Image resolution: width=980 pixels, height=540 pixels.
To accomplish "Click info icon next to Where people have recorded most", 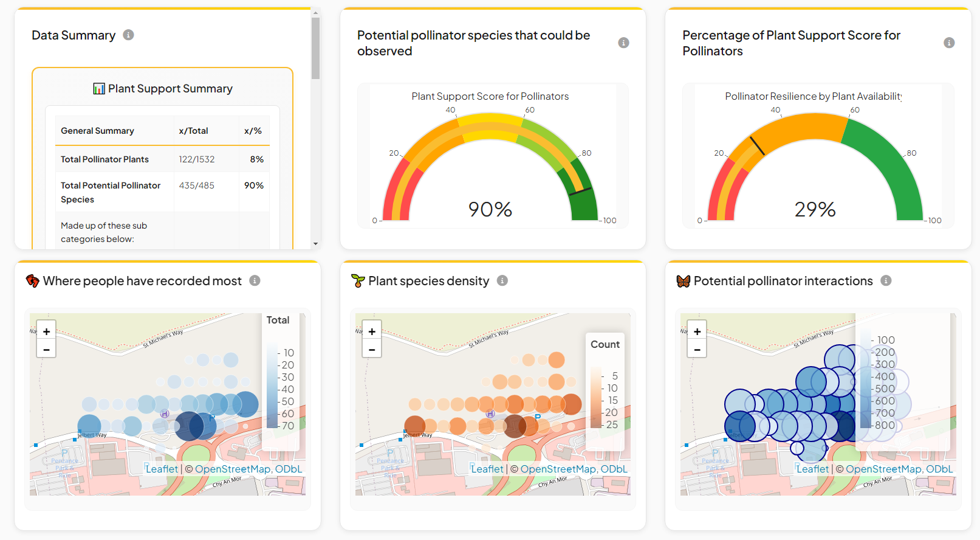I will point(255,280).
